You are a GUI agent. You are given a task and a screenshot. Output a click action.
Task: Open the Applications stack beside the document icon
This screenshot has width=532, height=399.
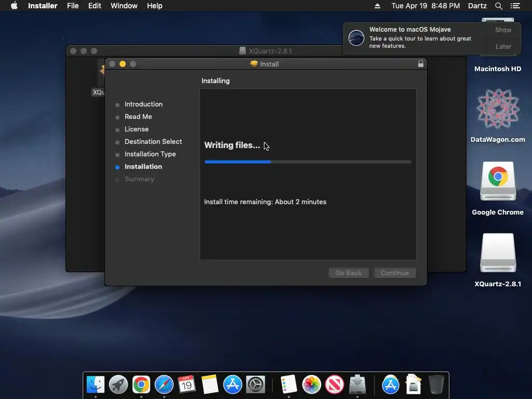pos(391,385)
